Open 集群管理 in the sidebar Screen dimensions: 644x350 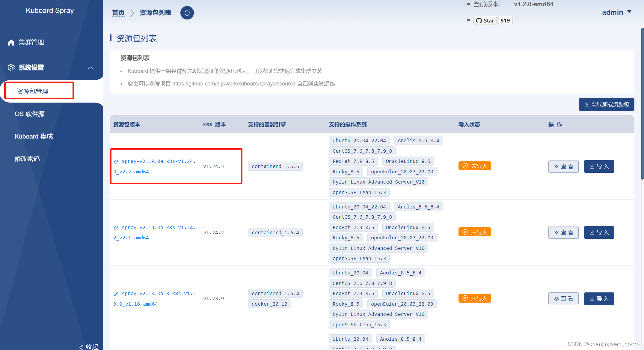click(31, 42)
